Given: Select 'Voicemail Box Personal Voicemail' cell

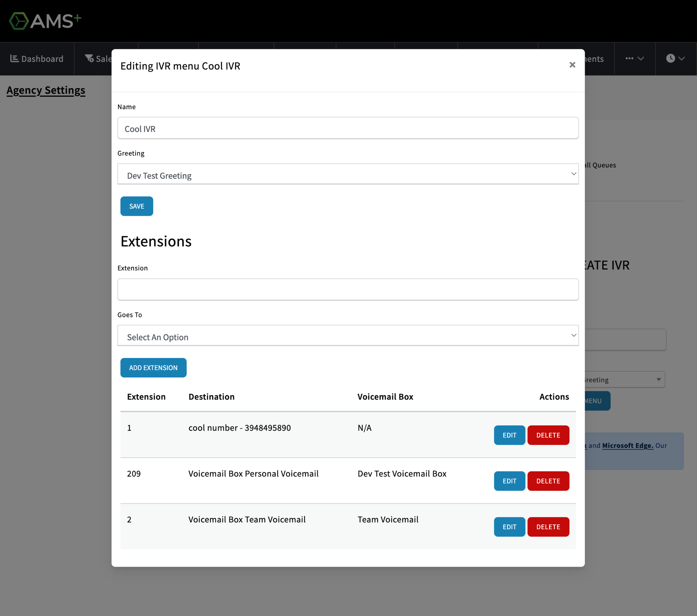Looking at the screenshot, I should pyautogui.click(x=253, y=474).
